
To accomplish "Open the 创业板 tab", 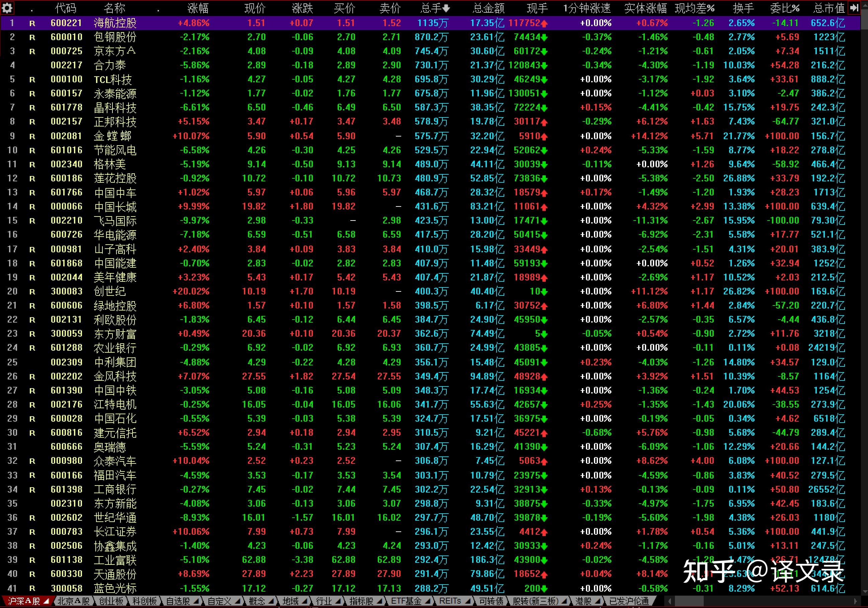I will click(111, 601).
